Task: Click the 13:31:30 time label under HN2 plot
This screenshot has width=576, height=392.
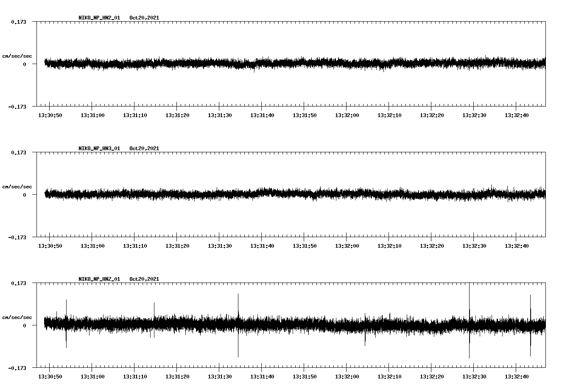Action: coord(220,115)
